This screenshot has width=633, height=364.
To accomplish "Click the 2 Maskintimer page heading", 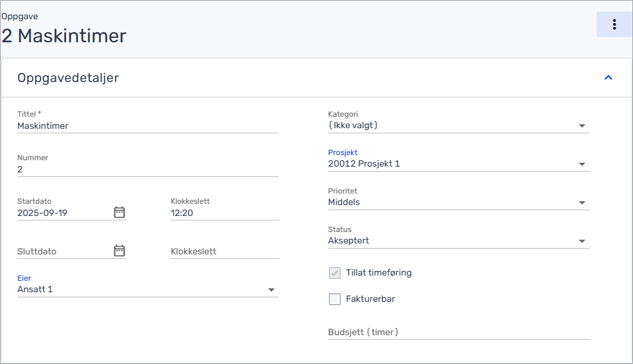I will tap(64, 36).
